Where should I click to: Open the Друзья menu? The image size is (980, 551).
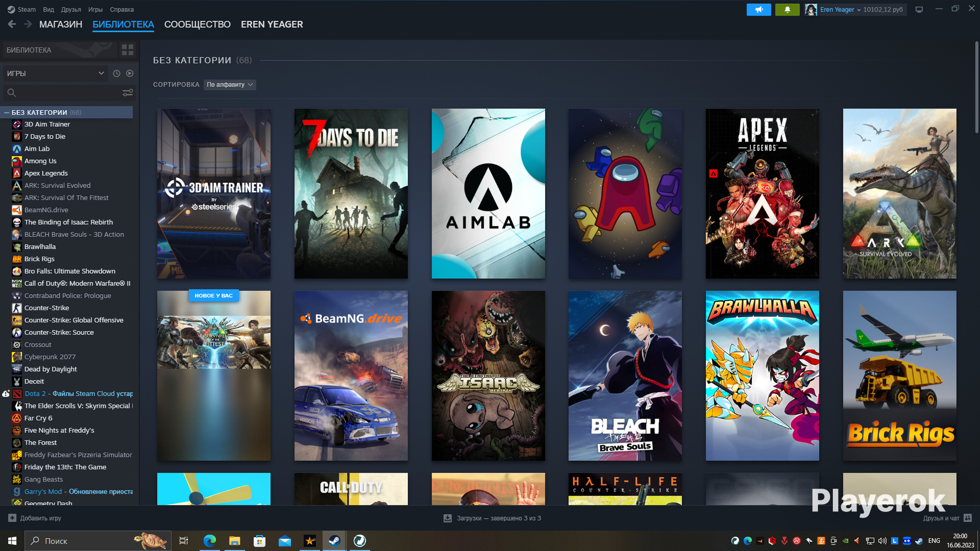71,9
